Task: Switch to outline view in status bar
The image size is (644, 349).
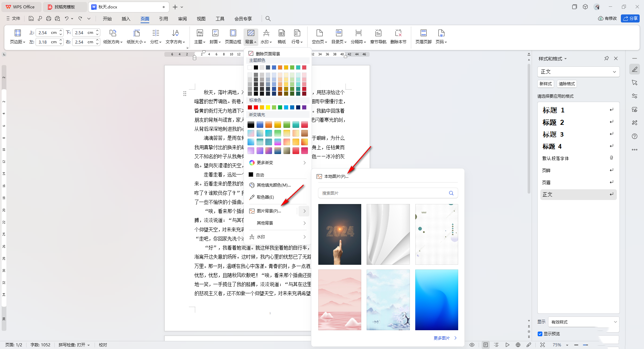Action: 496,345
